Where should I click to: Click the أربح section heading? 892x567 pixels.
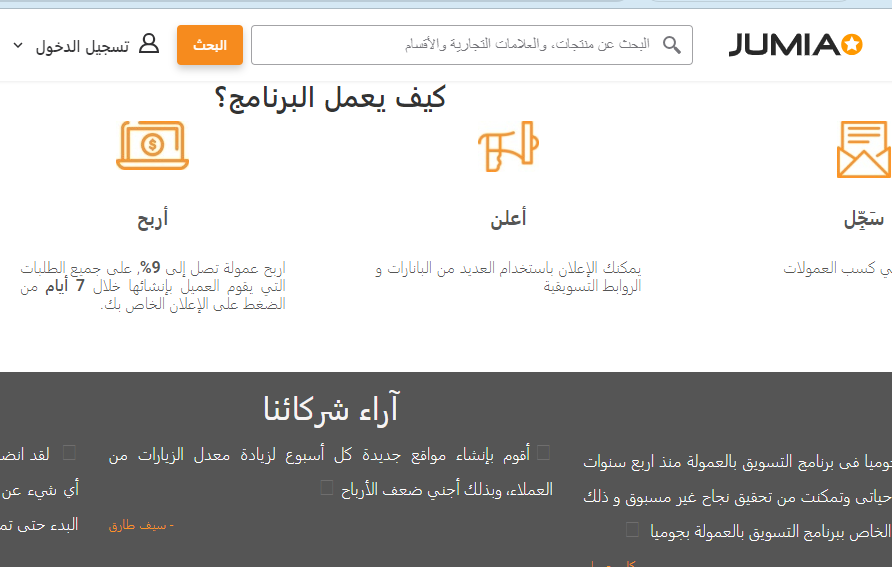[x=152, y=220]
